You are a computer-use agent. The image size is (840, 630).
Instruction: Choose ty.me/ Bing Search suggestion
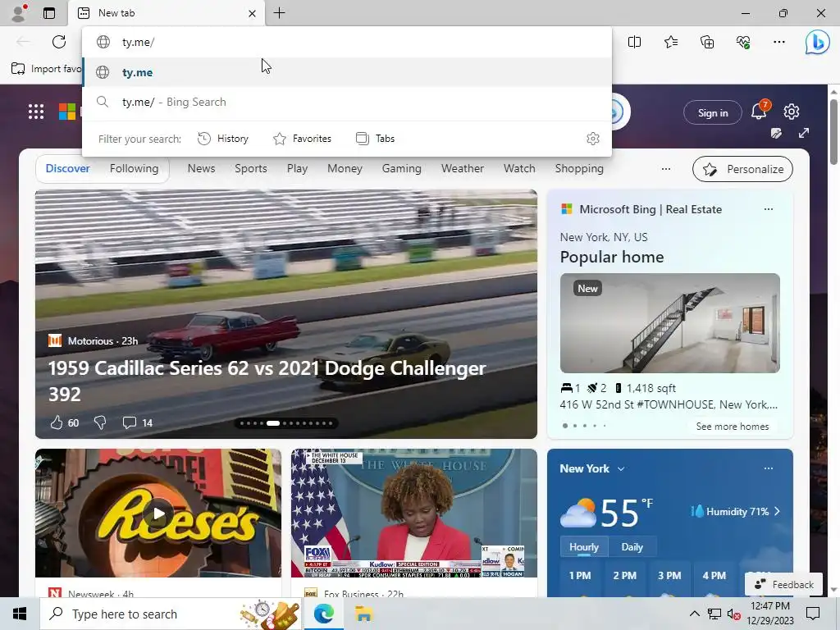click(347, 102)
